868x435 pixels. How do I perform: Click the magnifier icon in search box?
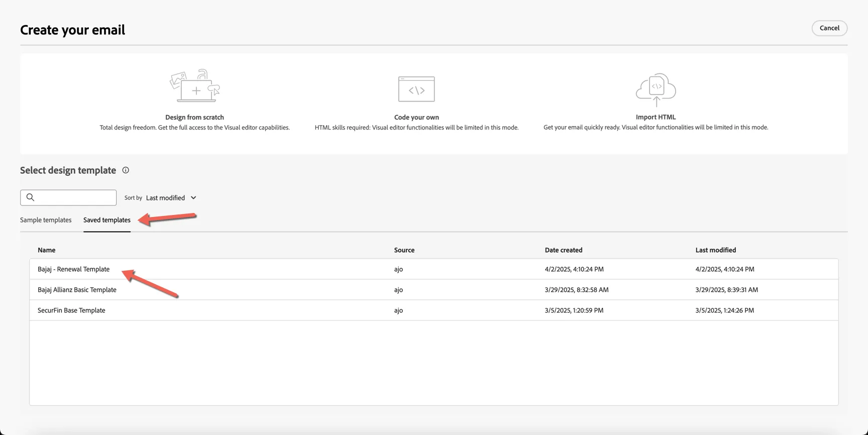tap(30, 197)
